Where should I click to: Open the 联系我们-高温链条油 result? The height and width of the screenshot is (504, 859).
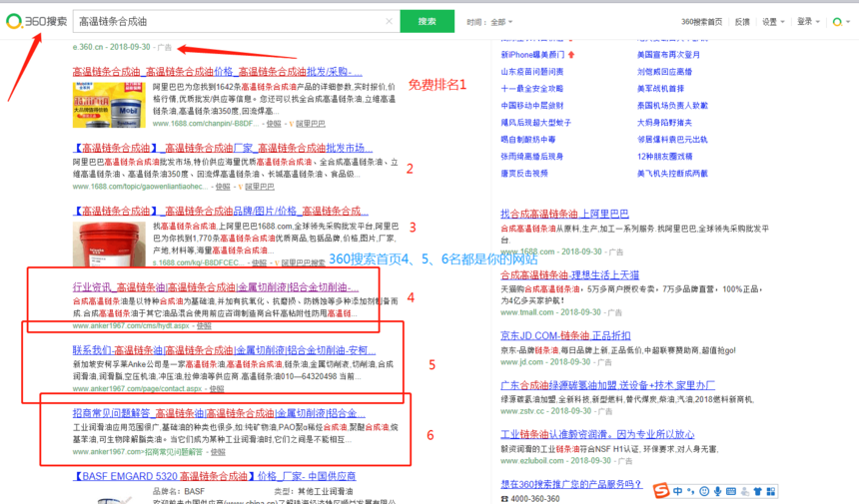click(224, 350)
